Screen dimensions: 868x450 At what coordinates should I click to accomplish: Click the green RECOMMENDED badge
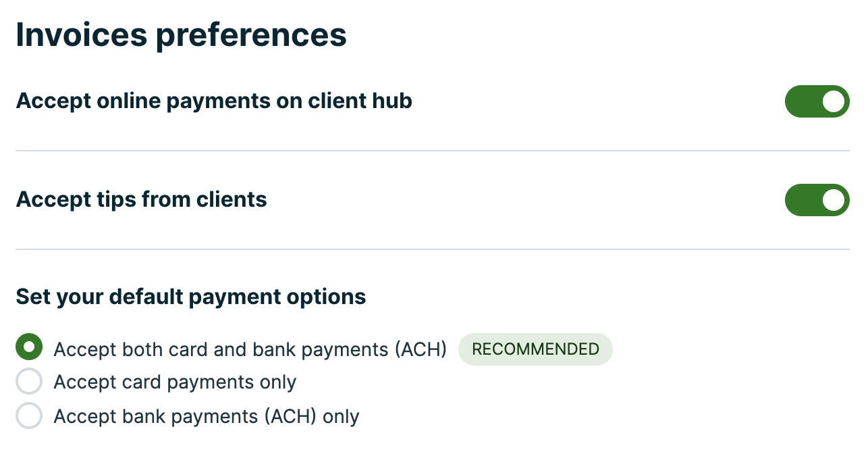point(535,349)
